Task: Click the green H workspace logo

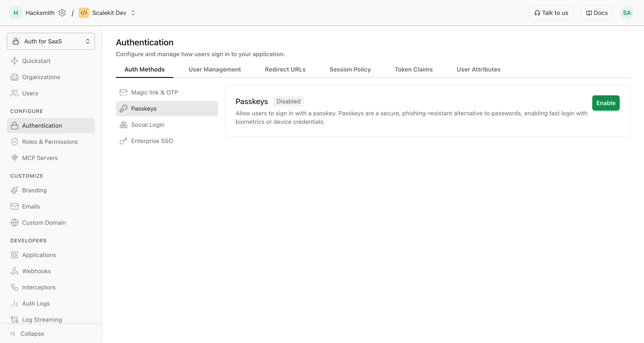Action: coord(16,13)
